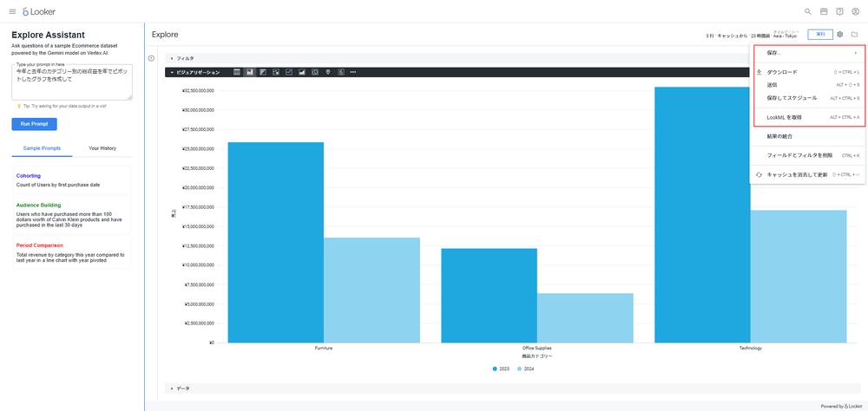Click the 商品カテゴリー axis title
Image resolution: width=868 pixels, height=411 pixels.
(x=537, y=356)
